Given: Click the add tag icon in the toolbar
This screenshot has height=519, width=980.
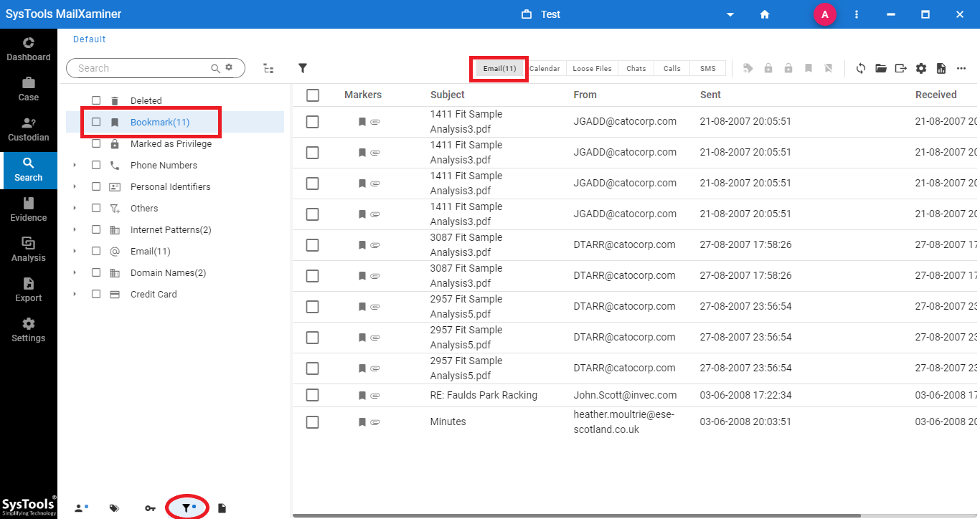Looking at the screenshot, I should 748,68.
